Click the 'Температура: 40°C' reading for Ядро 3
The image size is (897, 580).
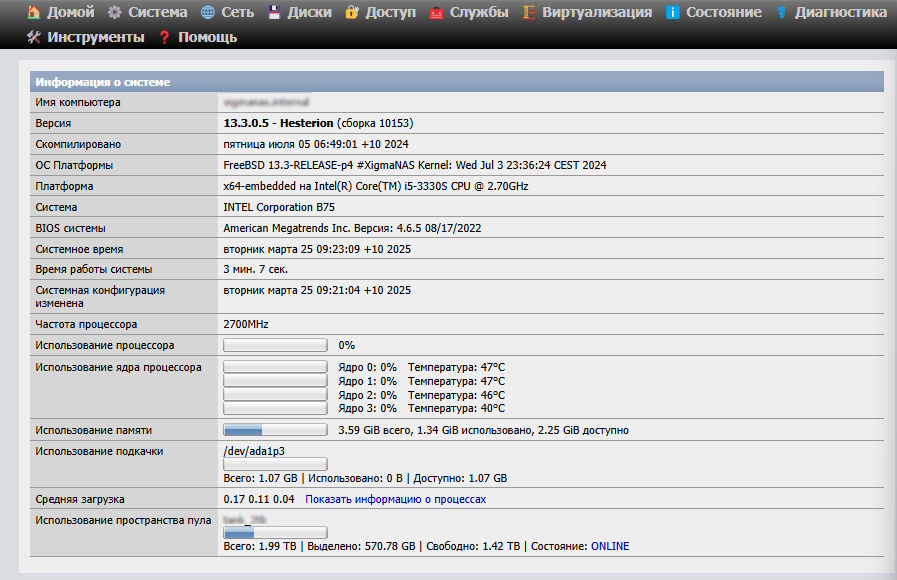click(x=457, y=408)
